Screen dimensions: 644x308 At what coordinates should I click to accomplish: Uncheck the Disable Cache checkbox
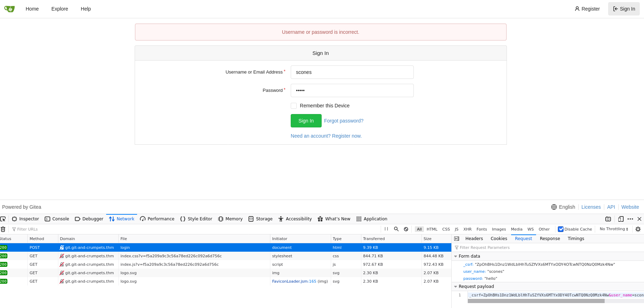tap(561, 229)
